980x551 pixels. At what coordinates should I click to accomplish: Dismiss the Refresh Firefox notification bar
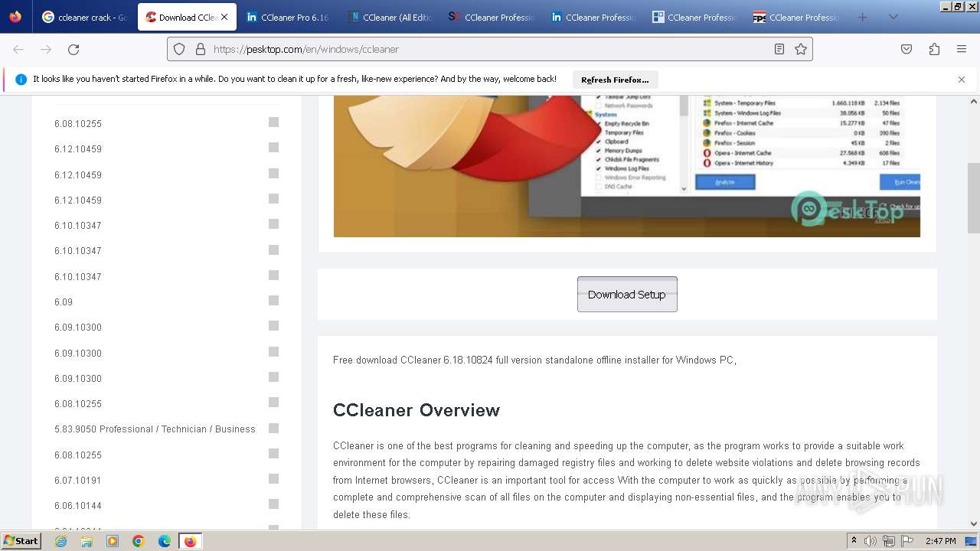coord(962,79)
